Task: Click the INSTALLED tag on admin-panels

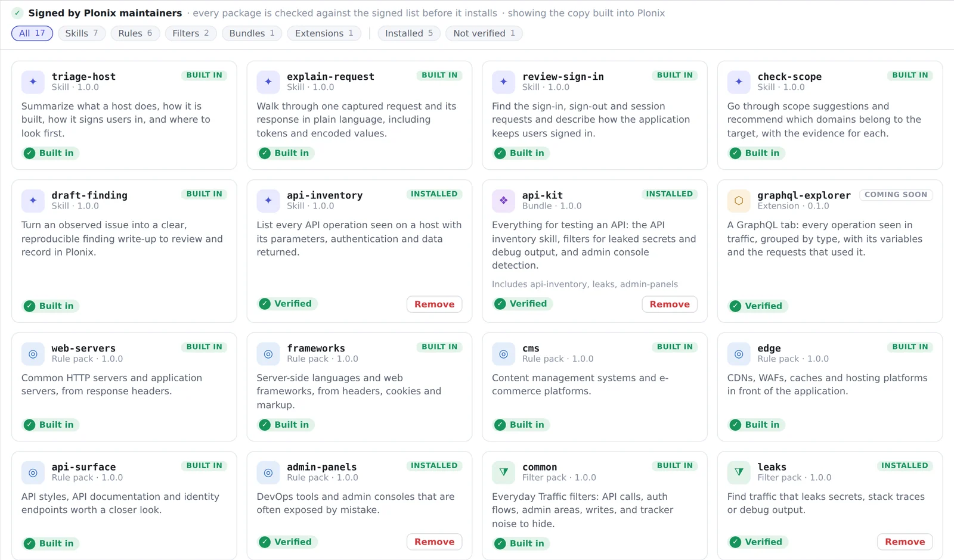Action: point(435,466)
